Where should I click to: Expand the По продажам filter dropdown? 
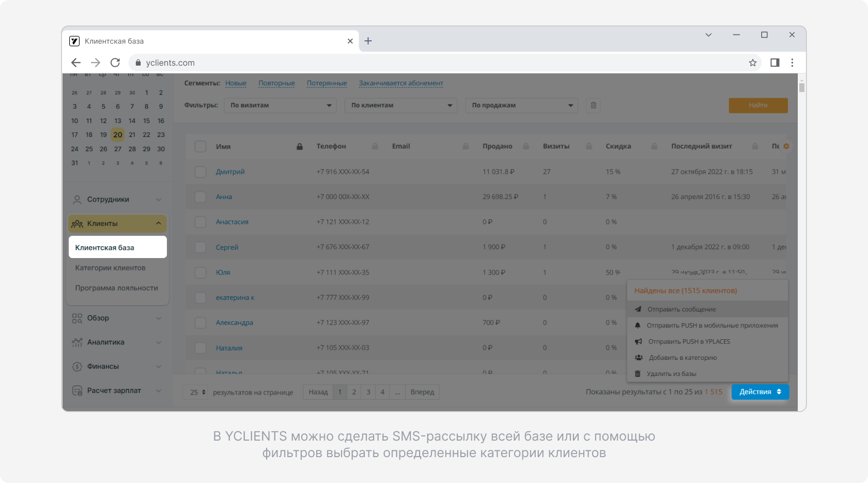point(521,105)
